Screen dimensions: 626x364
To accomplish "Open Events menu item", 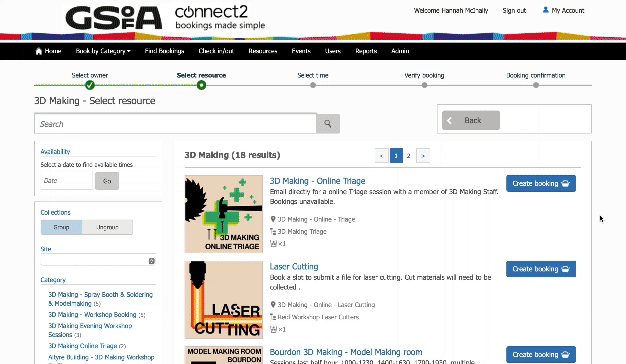I will [x=301, y=51].
